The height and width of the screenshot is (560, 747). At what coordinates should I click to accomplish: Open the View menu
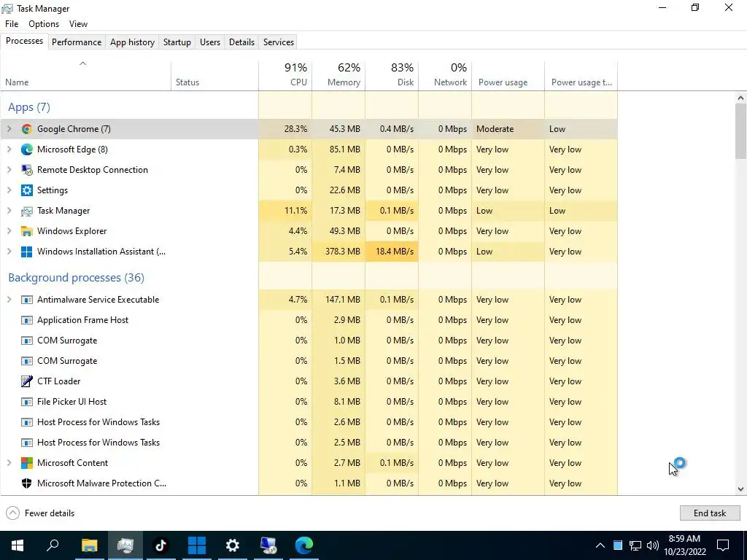[78, 24]
